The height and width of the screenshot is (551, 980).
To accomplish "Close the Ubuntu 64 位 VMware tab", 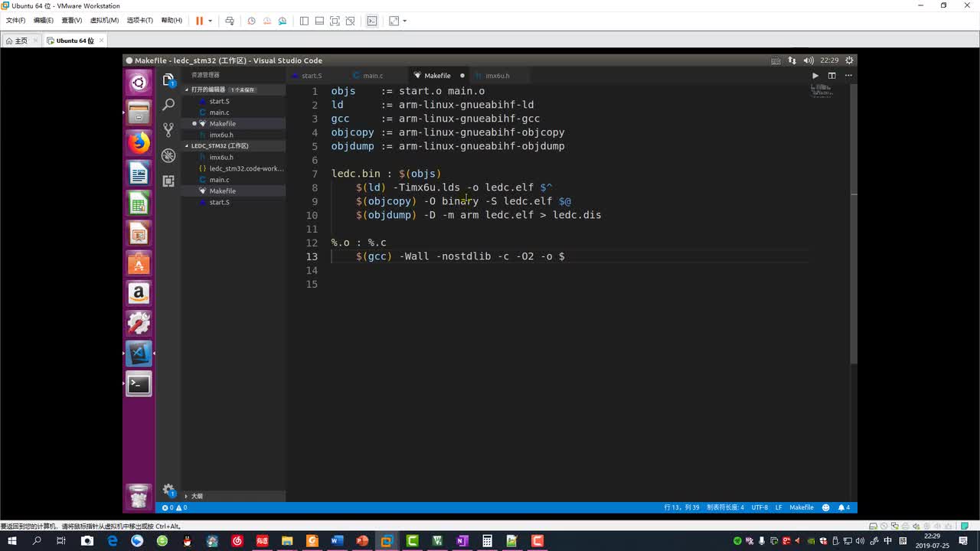I will 101,41.
